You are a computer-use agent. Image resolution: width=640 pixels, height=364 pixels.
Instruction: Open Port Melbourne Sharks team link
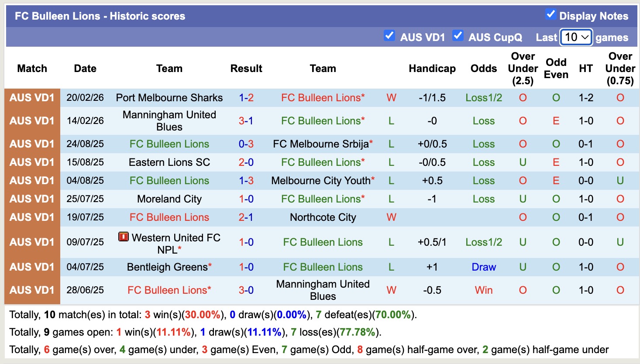[169, 98]
